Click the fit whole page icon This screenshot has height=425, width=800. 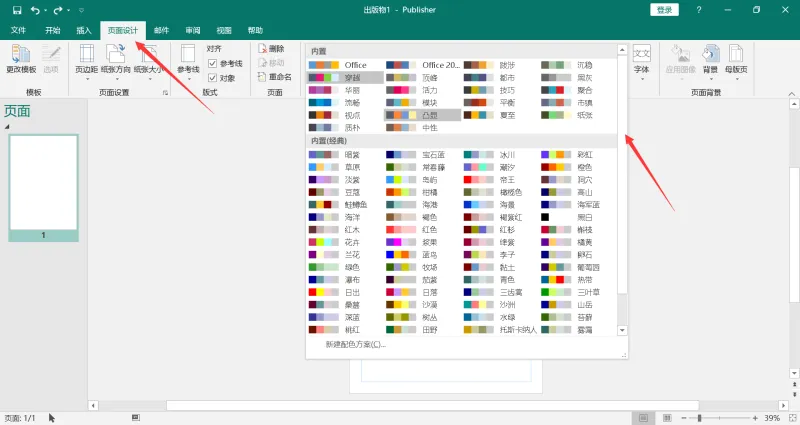(x=792, y=418)
